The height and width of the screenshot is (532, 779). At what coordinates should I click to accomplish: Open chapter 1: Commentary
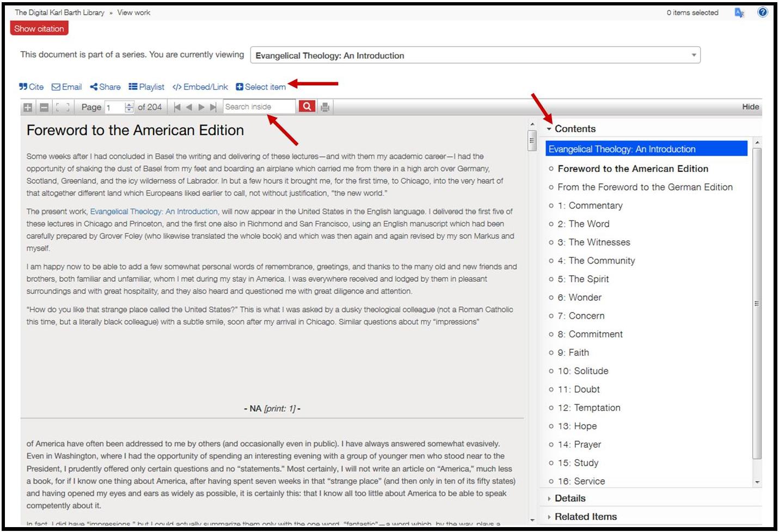pos(590,206)
